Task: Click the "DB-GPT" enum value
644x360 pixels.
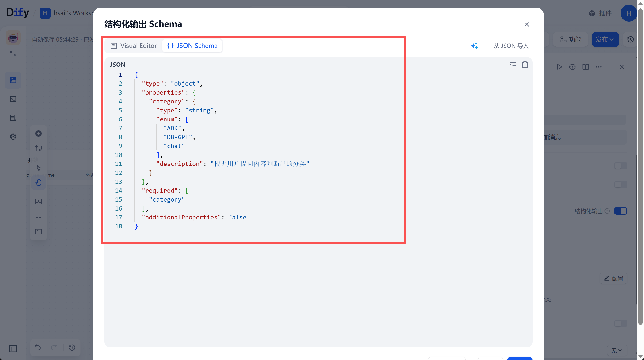Action: [x=178, y=137]
